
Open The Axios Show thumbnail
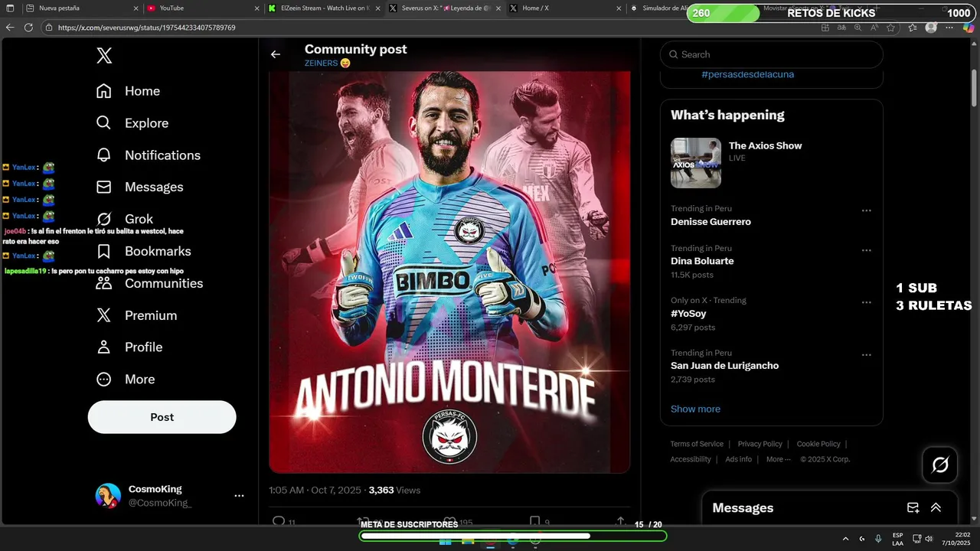point(696,163)
